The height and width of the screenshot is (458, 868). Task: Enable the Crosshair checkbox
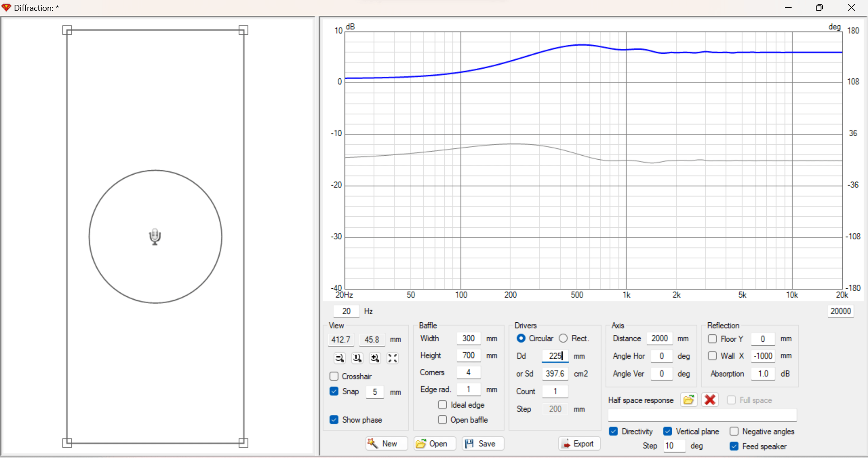[x=334, y=376]
